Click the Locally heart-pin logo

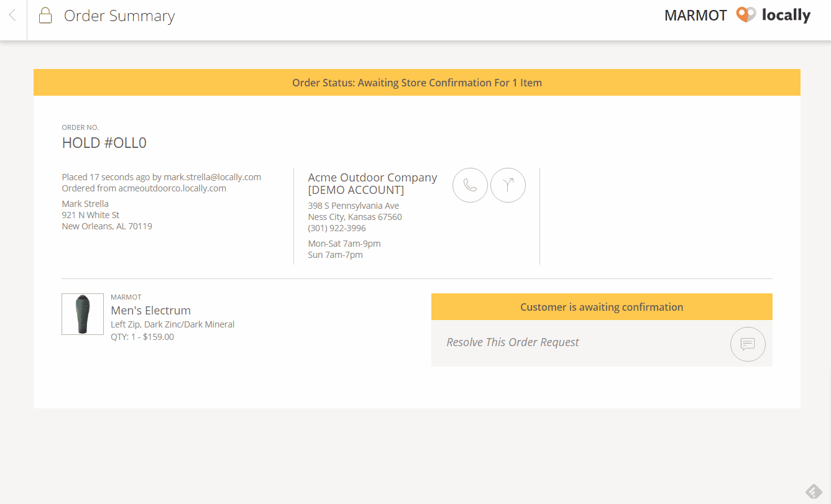coord(746,15)
